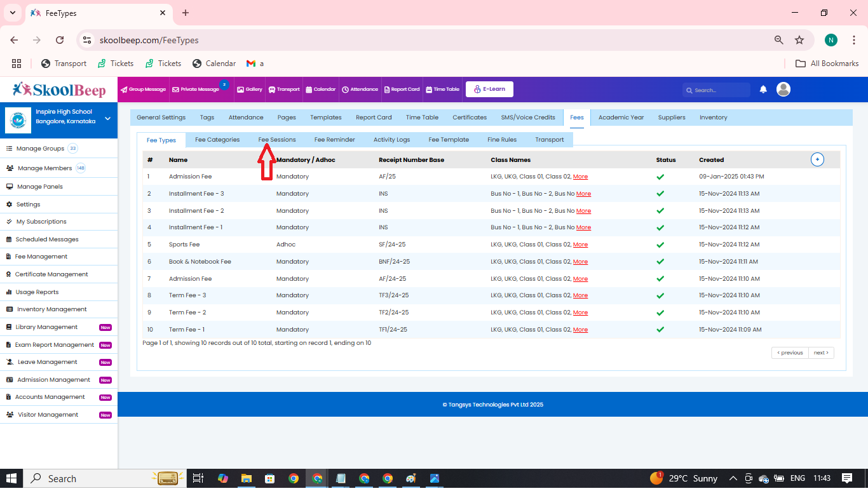Image resolution: width=868 pixels, height=498 pixels.
Task: Click More link in Term Fee - 1 row
Action: pos(580,330)
